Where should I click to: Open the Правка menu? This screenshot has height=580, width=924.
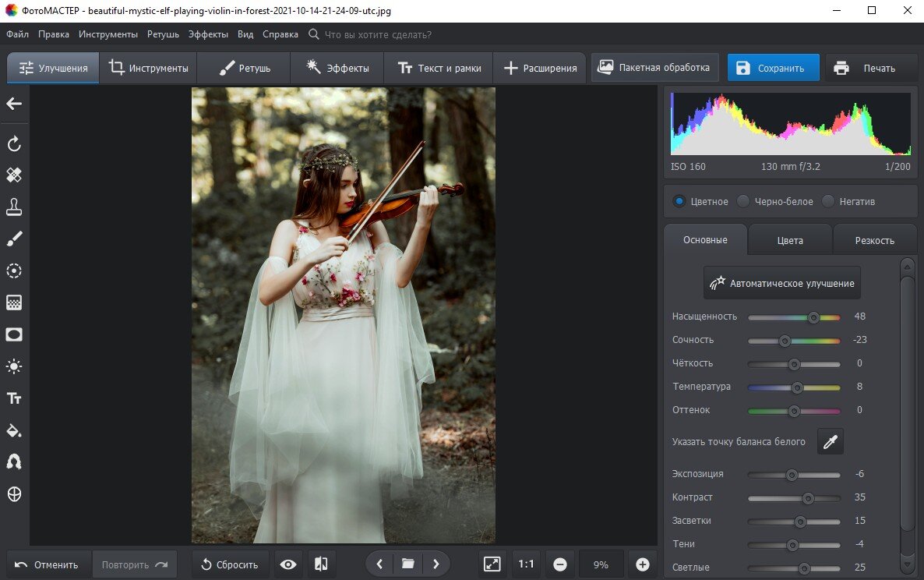[54, 34]
